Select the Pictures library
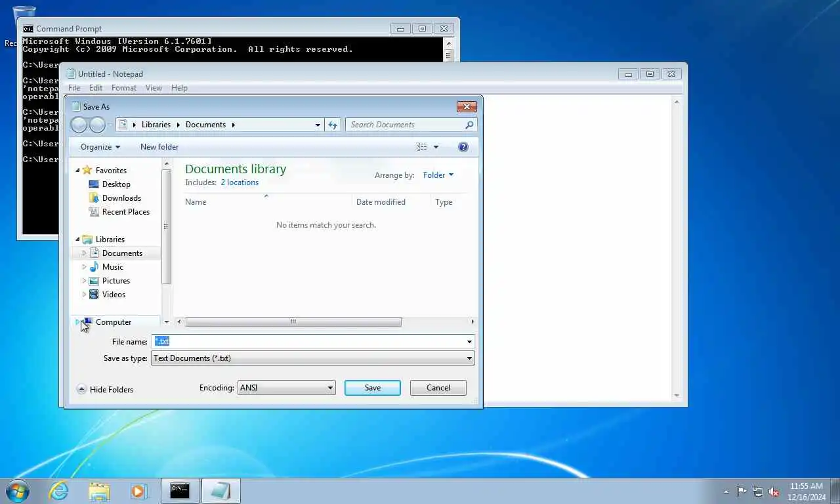 pyautogui.click(x=115, y=281)
